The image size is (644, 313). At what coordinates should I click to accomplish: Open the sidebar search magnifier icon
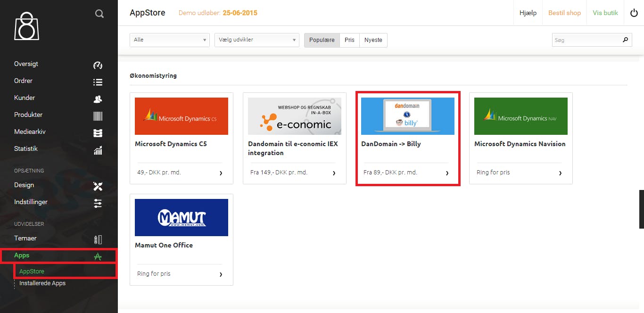99,14
